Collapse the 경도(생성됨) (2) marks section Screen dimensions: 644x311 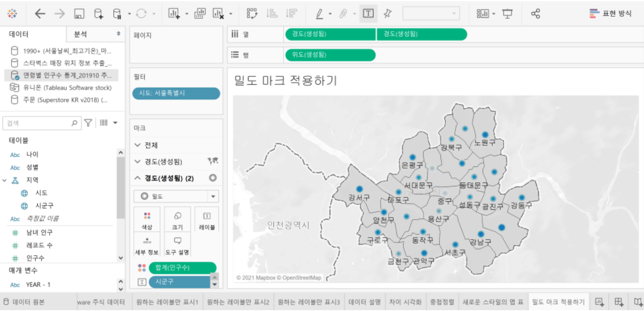point(137,178)
